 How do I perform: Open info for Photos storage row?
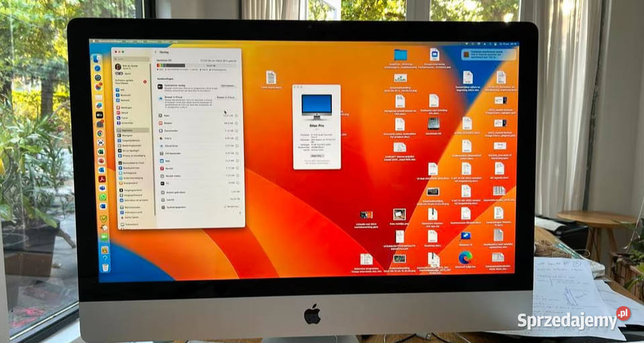(236, 138)
